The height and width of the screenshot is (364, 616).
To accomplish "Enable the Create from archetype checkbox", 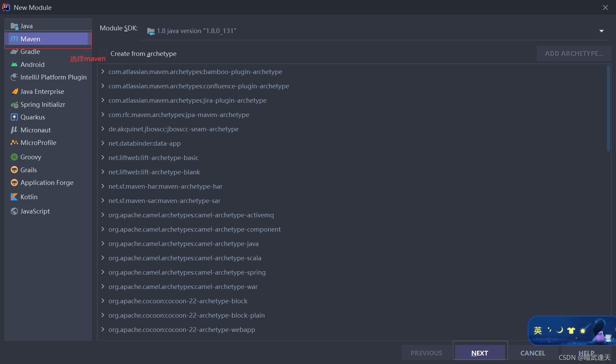I will (103, 54).
